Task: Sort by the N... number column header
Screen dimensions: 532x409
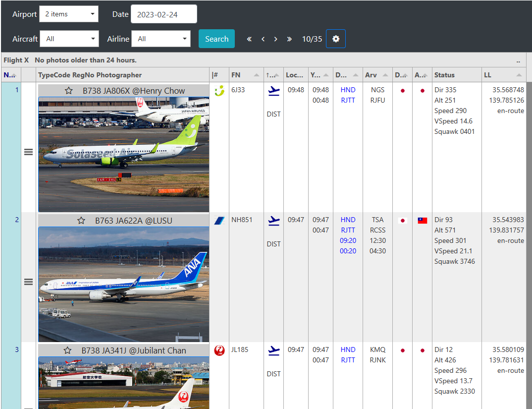Action: [x=11, y=75]
